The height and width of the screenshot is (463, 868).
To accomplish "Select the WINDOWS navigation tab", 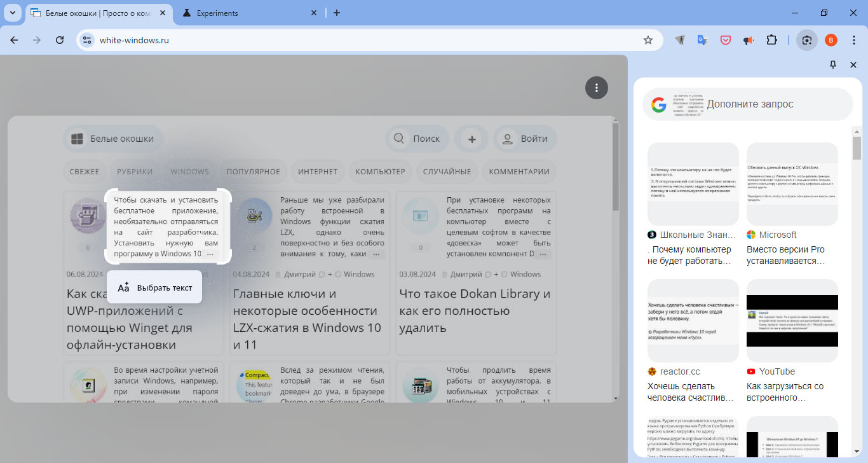I will coord(190,172).
